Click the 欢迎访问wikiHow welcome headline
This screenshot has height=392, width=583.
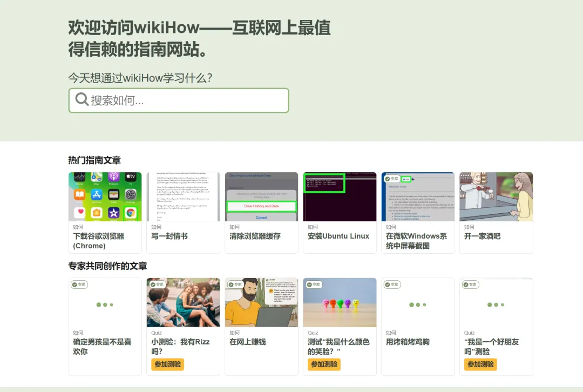tap(199, 39)
